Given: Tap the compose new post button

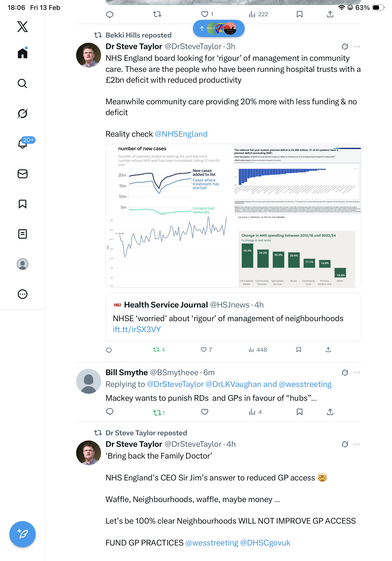Looking at the screenshot, I should (23, 534).
